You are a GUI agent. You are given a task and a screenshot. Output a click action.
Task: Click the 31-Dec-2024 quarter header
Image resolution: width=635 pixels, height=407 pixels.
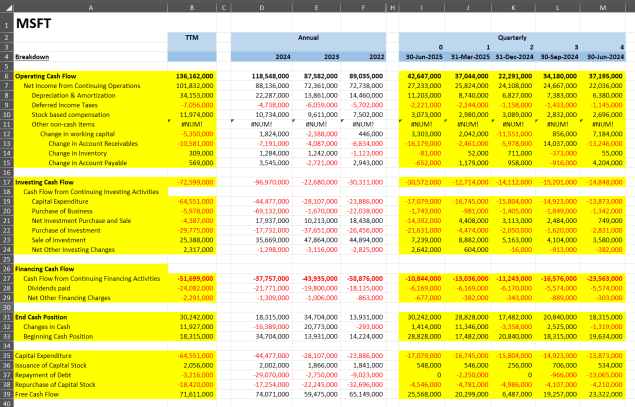click(513, 57)
